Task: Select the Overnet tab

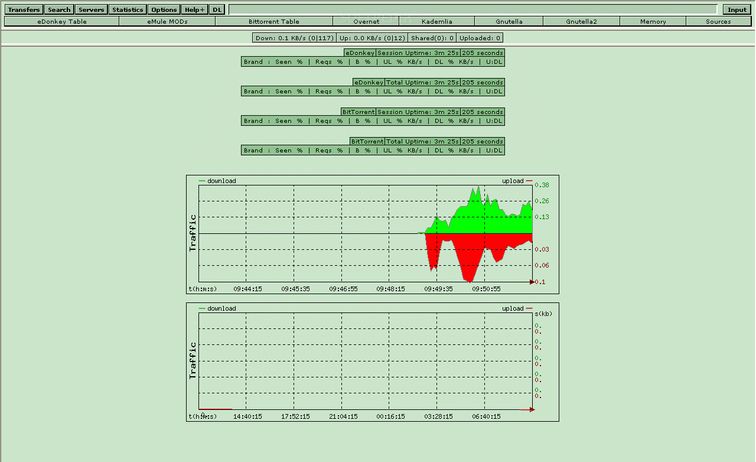Action: click(366, 21)
